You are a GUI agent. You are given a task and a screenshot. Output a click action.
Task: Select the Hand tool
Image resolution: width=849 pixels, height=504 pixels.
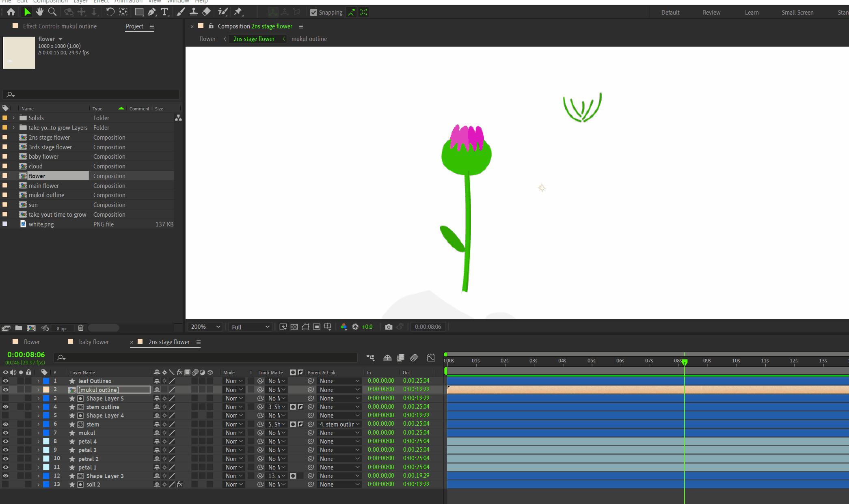pyautogui.click(x=39, y=12)
